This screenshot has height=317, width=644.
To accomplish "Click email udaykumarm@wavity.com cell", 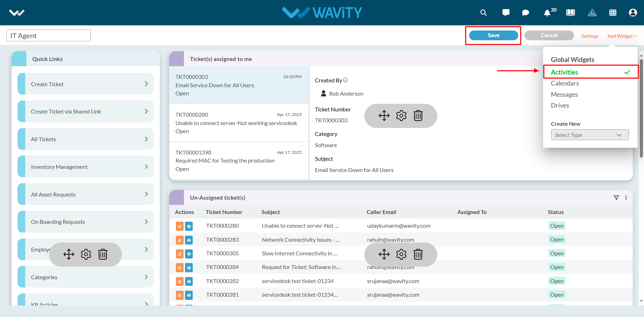I will point(399,226).
